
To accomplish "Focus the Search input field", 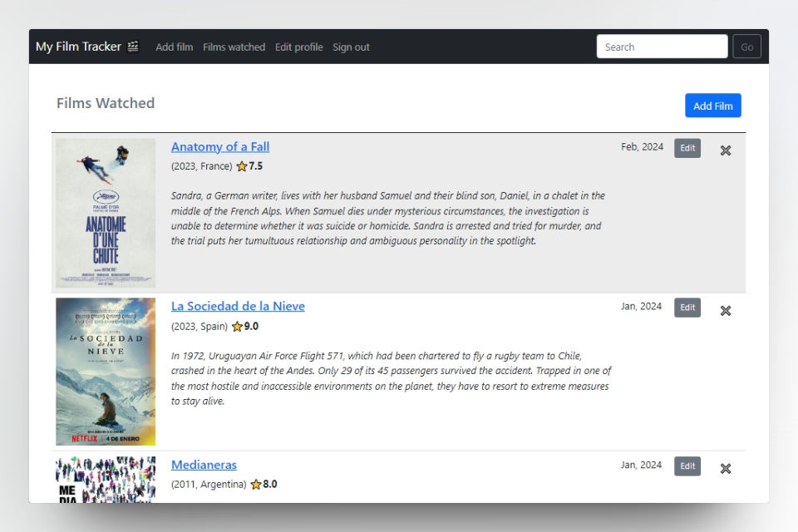I will pyautogui.click(x=662, y=47).
